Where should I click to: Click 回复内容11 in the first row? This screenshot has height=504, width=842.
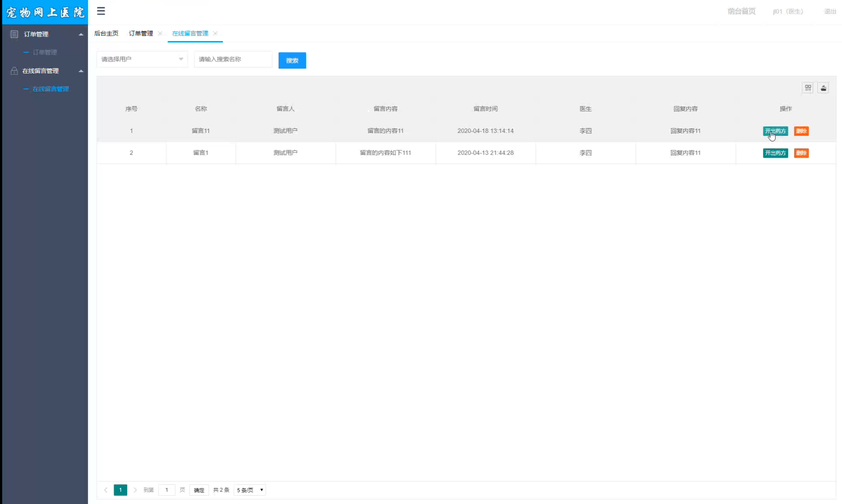coord(685,131)
